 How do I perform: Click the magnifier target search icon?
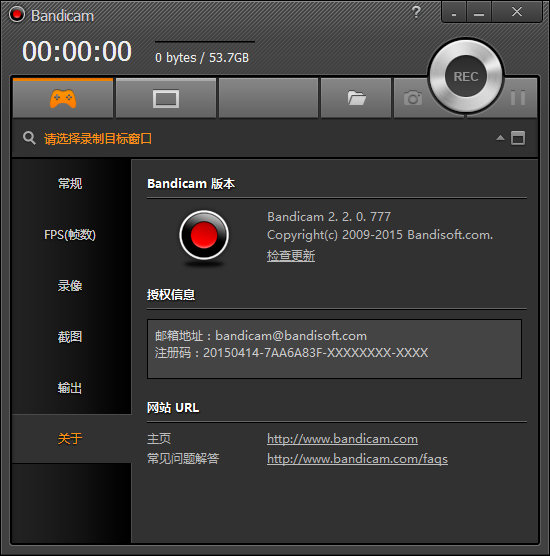[x=29, y=138]
